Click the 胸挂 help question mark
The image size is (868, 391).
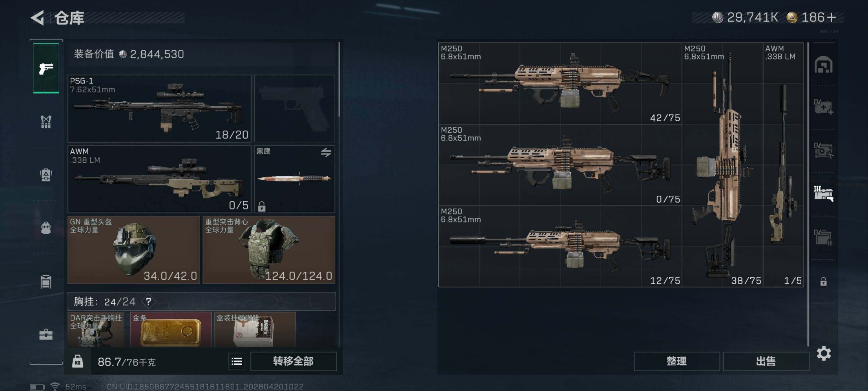point(148,301)
